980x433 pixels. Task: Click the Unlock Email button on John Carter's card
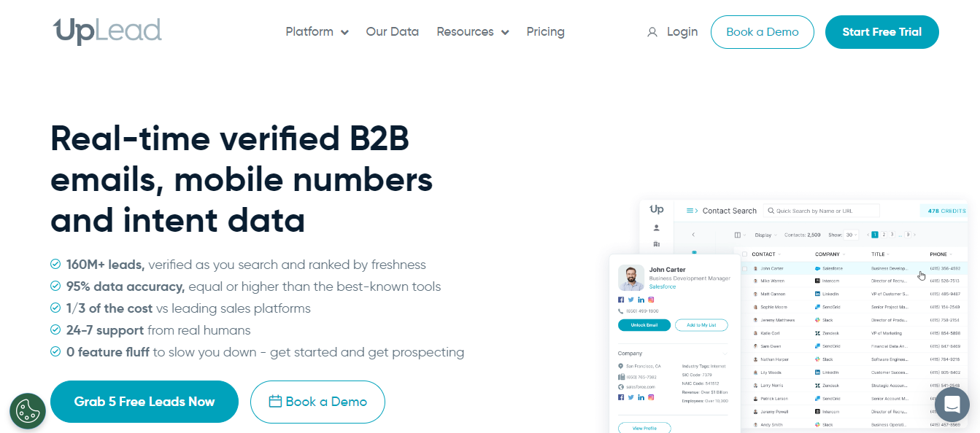tap(644, 324)
